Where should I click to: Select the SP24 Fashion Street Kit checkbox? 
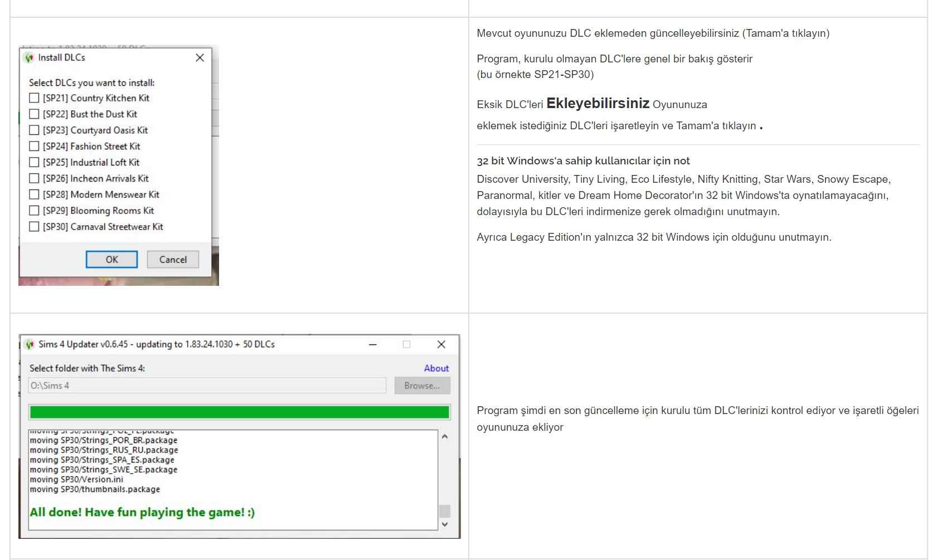click(x=34, y=147)
